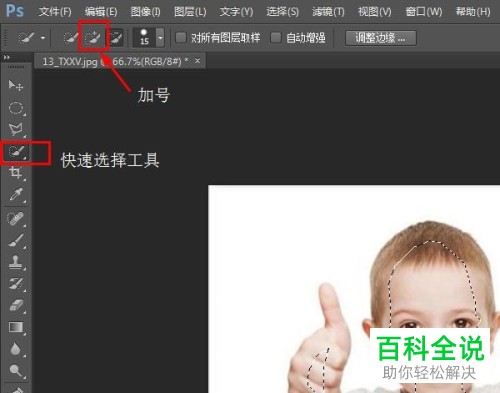Select the Eraser tool
The height and width of the screenshot is (393, 500).
click(x=16, y=305)
